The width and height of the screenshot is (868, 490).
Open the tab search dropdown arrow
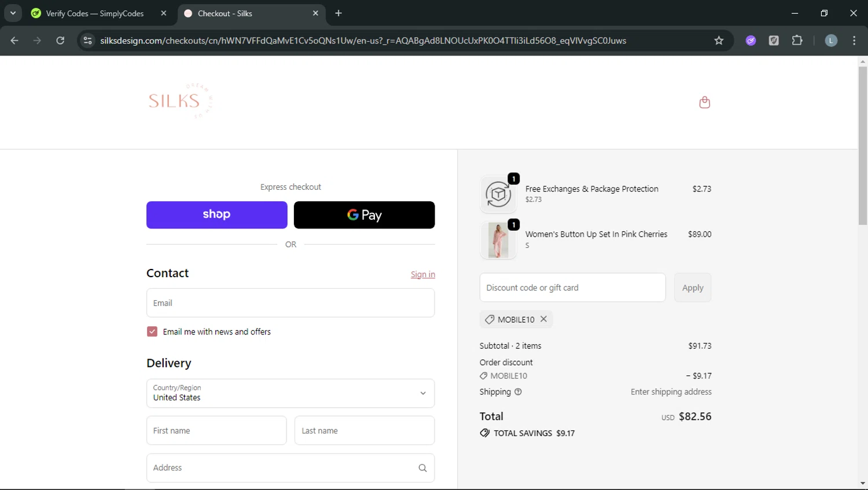coord(13,13)
